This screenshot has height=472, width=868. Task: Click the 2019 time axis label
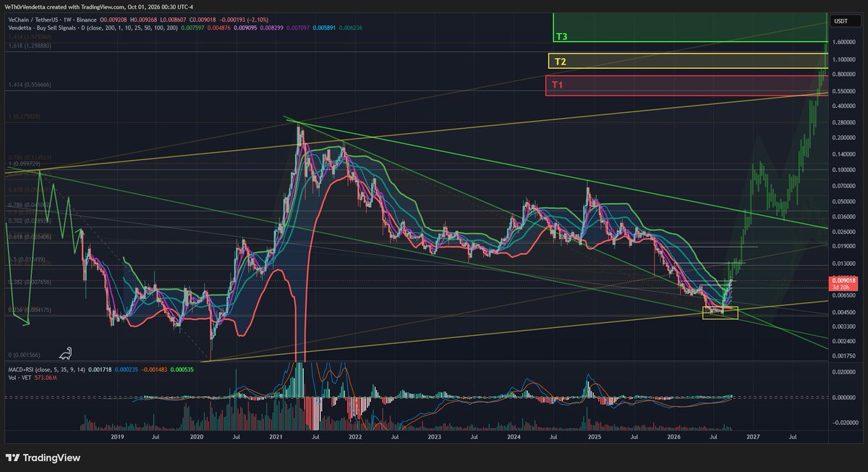click(116, 437)
